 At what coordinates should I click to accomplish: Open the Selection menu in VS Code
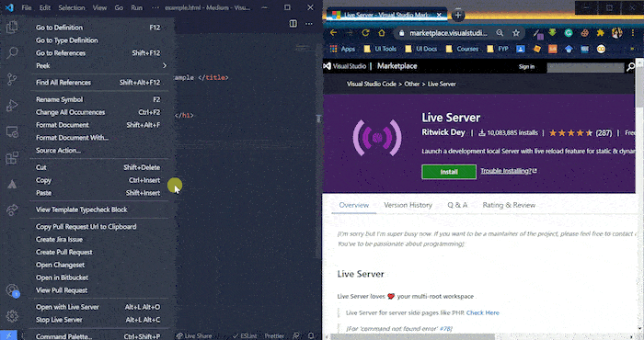72,7
